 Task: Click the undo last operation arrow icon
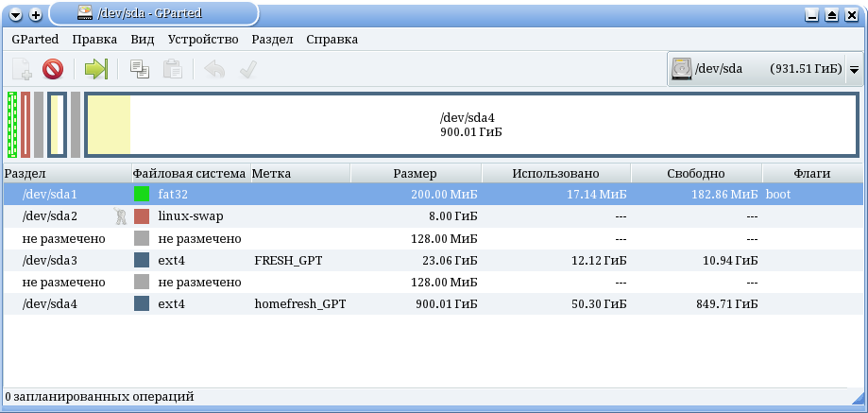coord(215,69)
